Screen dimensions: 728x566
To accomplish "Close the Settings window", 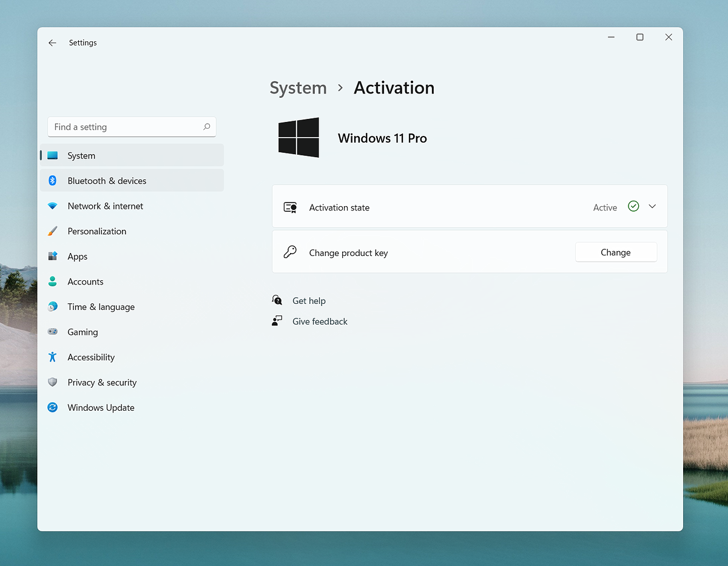I will 669,37.
